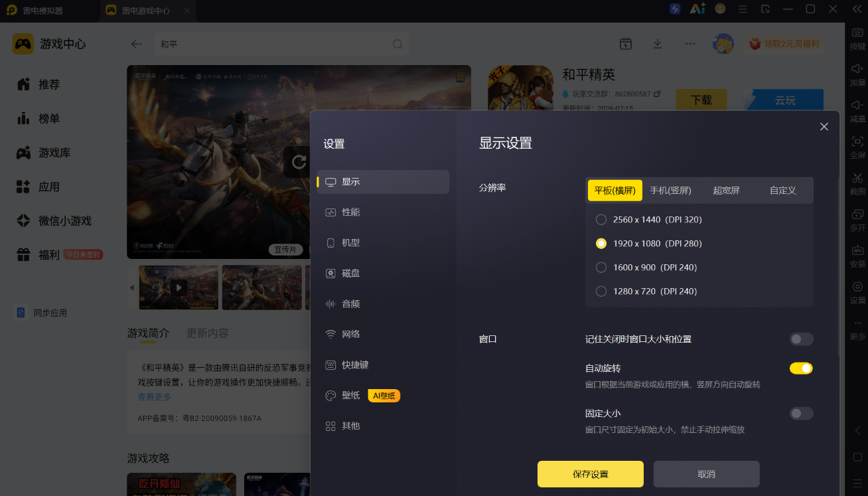Screen dimensions: 868x496
Task: Toggle 记住关闭时窗口大小和位置 switch
Action: tap(801, 339)
